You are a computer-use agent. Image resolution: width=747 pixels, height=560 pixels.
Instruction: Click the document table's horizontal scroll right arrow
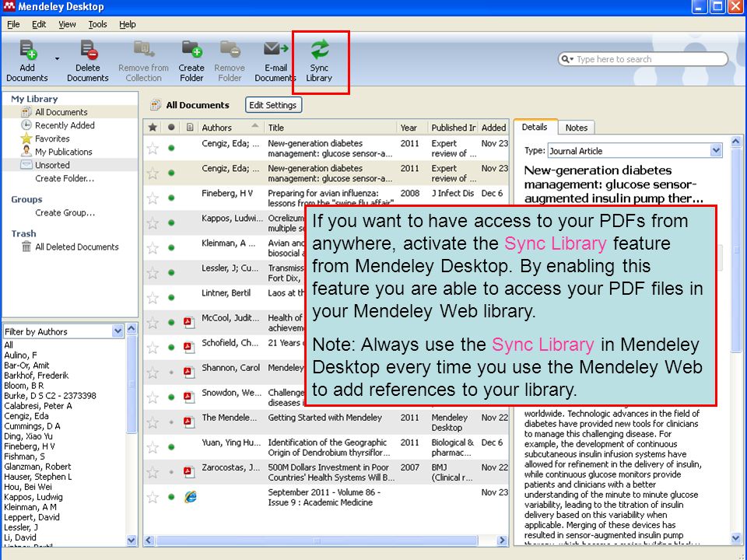(502, 541)
